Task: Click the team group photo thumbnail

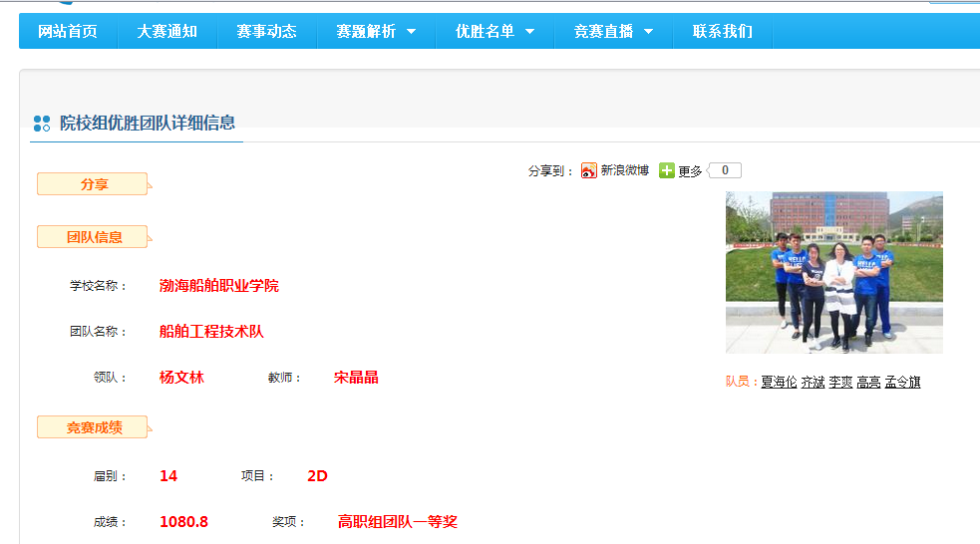Action: point(833,272)
